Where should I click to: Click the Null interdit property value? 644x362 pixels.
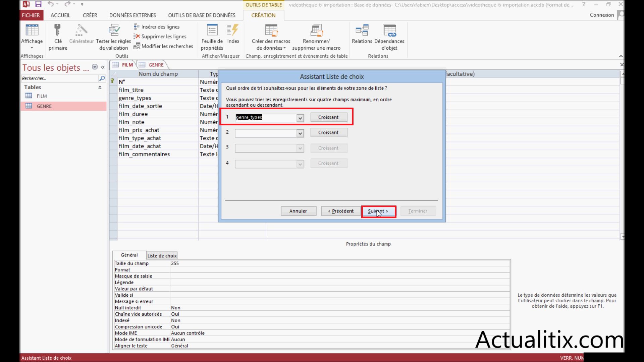click(340, 308)
